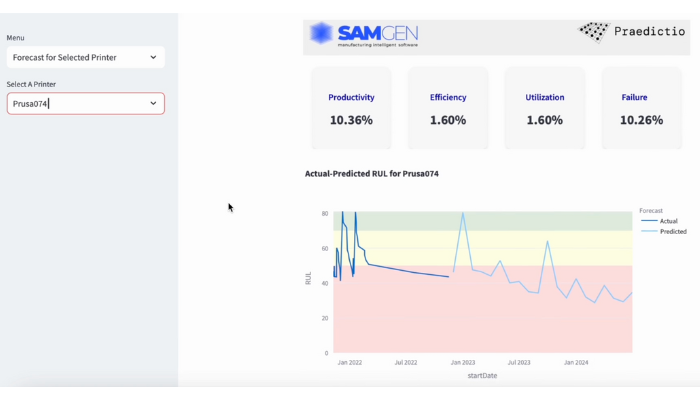Screen dimensions: 700x400
Task: Click the Jan 2023 x-axis tick label
Action: point(462,363)
